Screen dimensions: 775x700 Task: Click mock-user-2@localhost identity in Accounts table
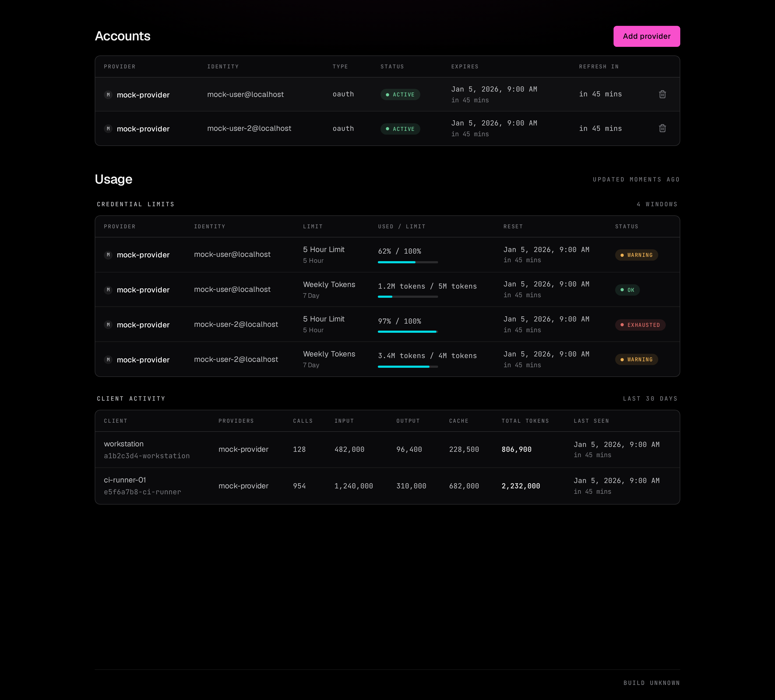tap(249, 128)
